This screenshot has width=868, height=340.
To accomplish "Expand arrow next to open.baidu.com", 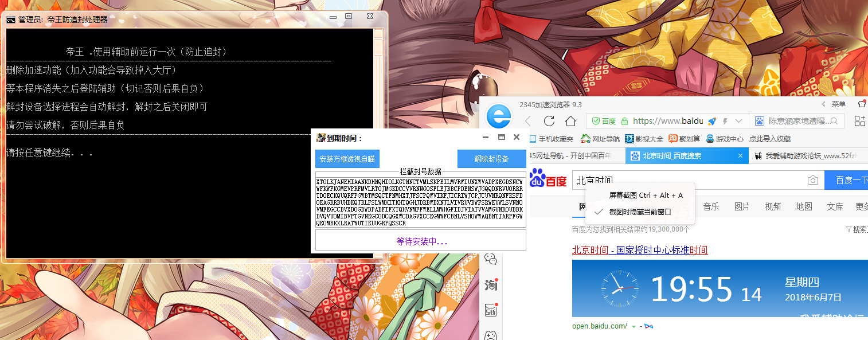I will pos(634,326).
